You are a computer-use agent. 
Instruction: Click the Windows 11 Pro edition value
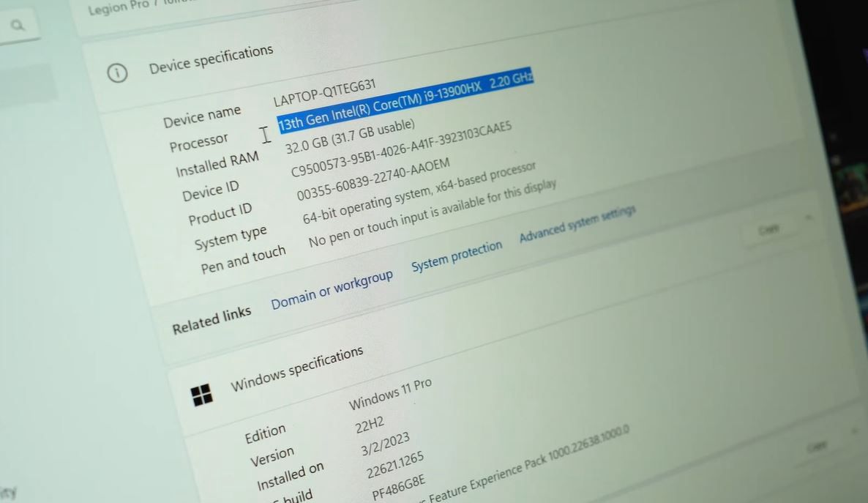389,395
